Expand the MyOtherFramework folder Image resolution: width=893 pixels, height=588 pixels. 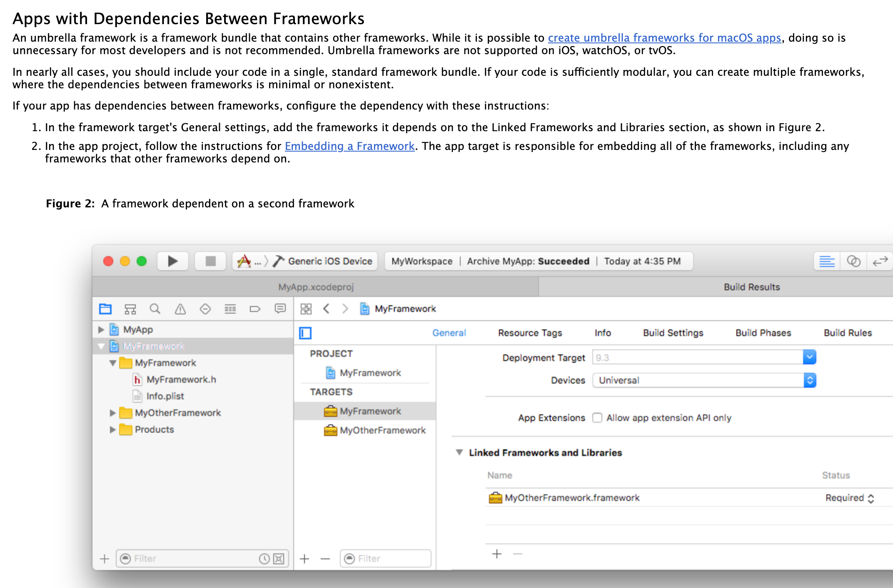pos(112,413)
